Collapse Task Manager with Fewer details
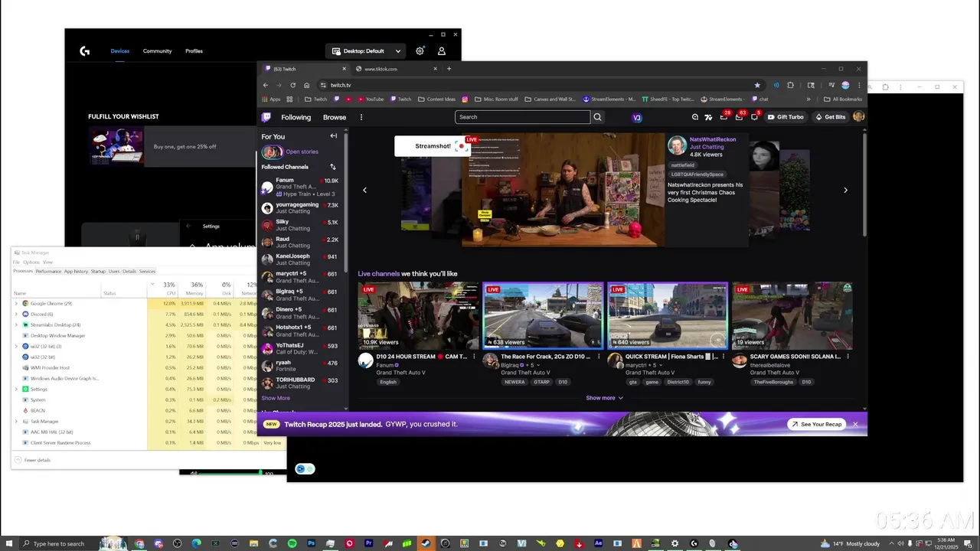The height and width of the screenshot is (551, 980). click(33, 460)
